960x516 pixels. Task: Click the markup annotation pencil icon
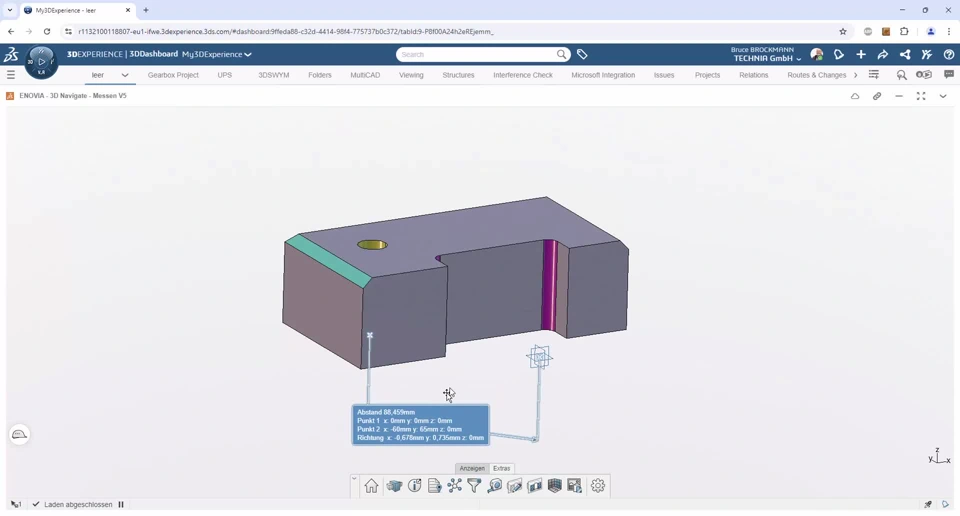click(514, 486)
